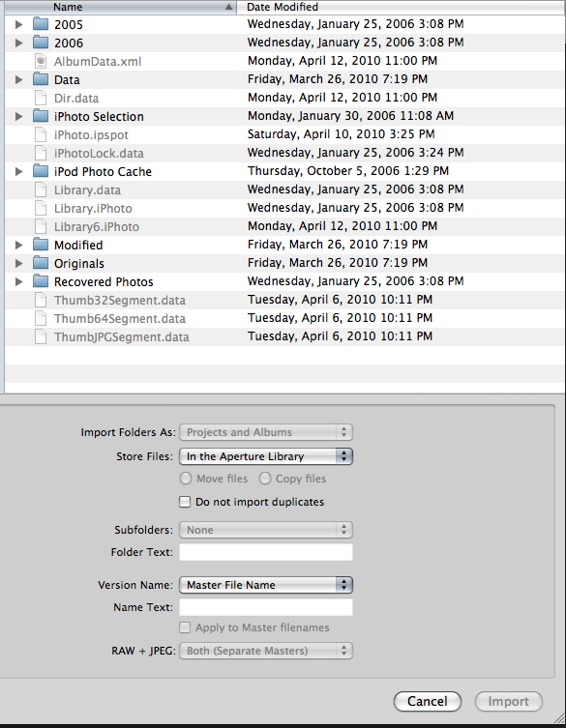Viewport: 566px width, 728px height.
Task: Click the Folder Text input field
Action: click(266, 552)
